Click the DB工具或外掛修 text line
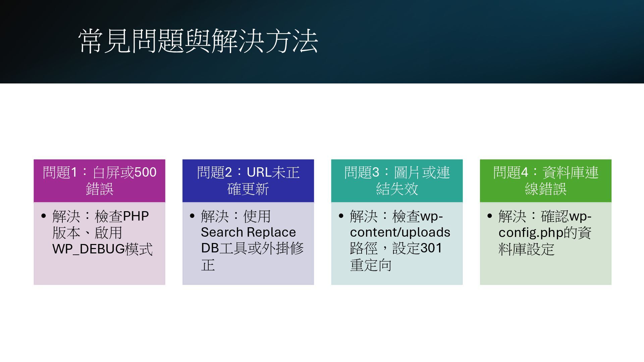 [252, 248]
